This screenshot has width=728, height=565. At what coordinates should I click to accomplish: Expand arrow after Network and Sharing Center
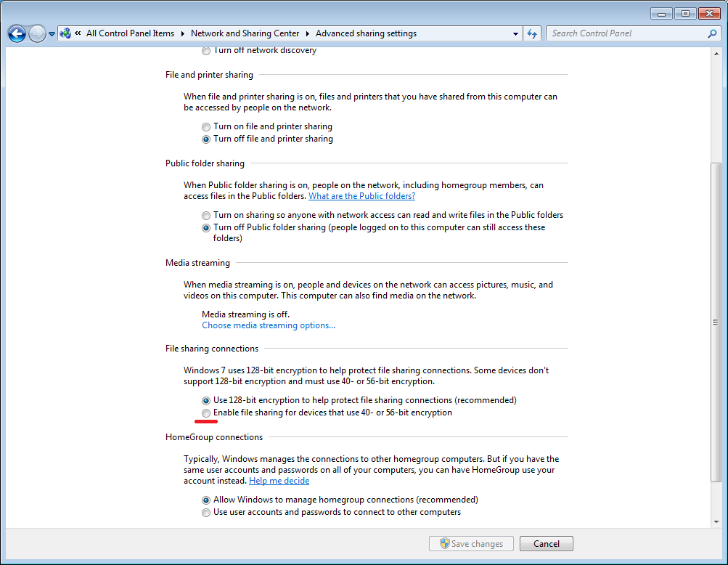click(308, 33)
